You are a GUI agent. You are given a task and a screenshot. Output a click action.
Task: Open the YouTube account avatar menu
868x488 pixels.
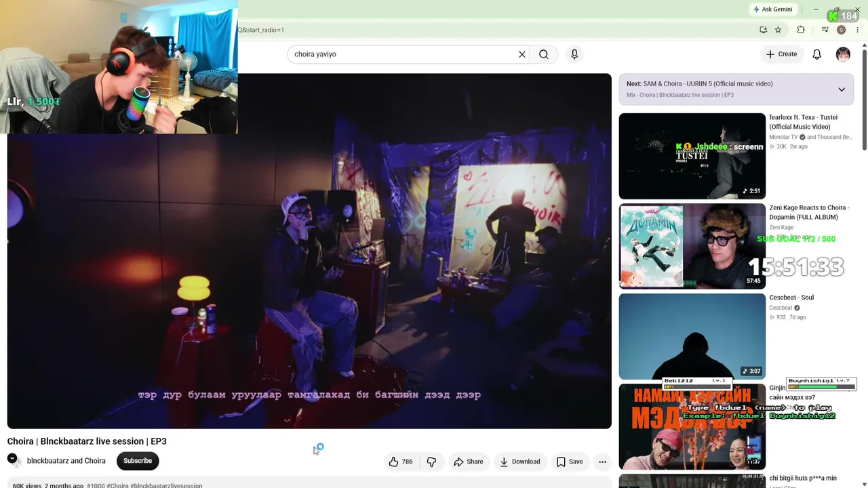point(843,54)
